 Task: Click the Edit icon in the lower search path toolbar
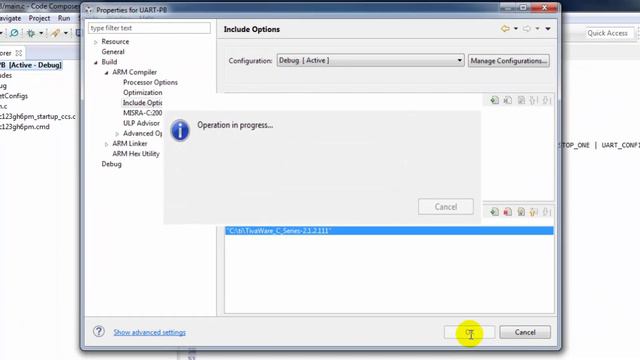521,211
